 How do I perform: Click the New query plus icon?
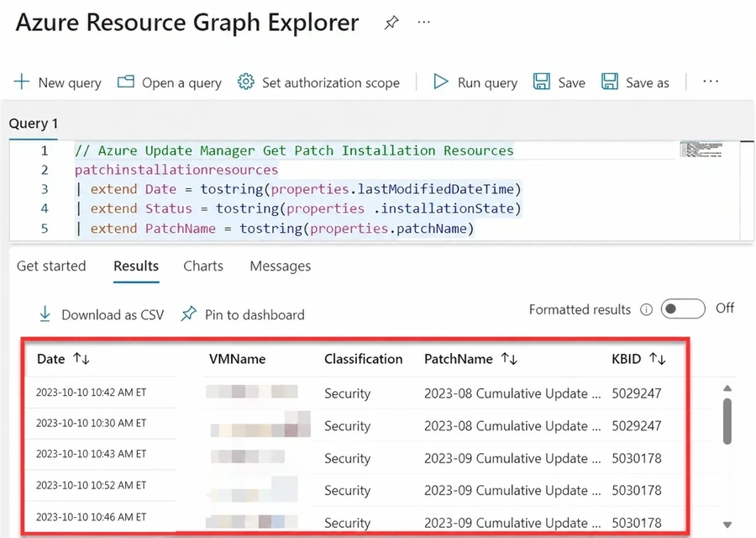tap(22, 82)
